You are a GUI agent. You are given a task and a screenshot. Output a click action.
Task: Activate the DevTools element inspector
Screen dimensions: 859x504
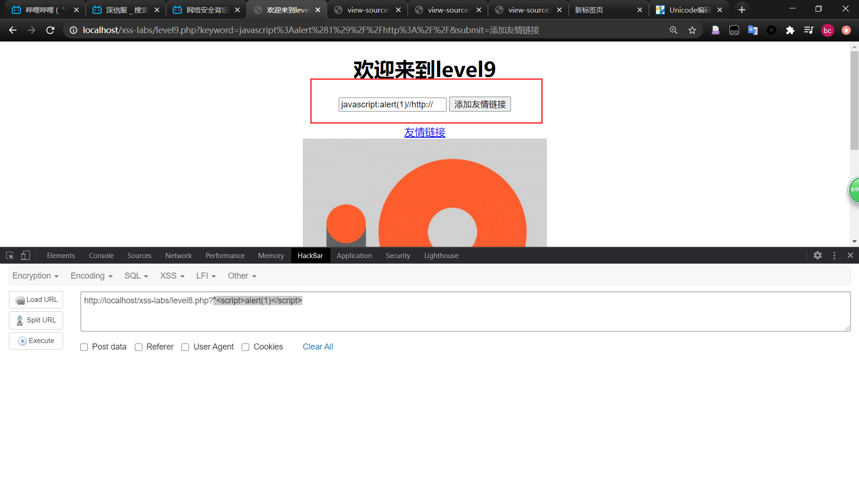10,255
